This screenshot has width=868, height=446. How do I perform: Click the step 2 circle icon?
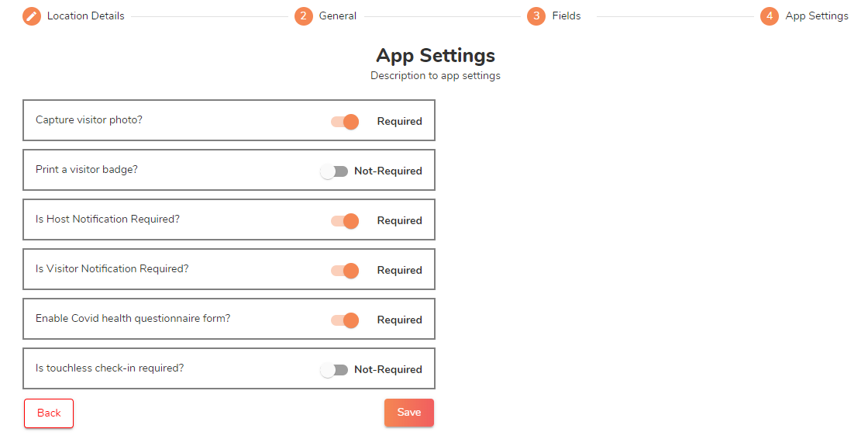304,16
